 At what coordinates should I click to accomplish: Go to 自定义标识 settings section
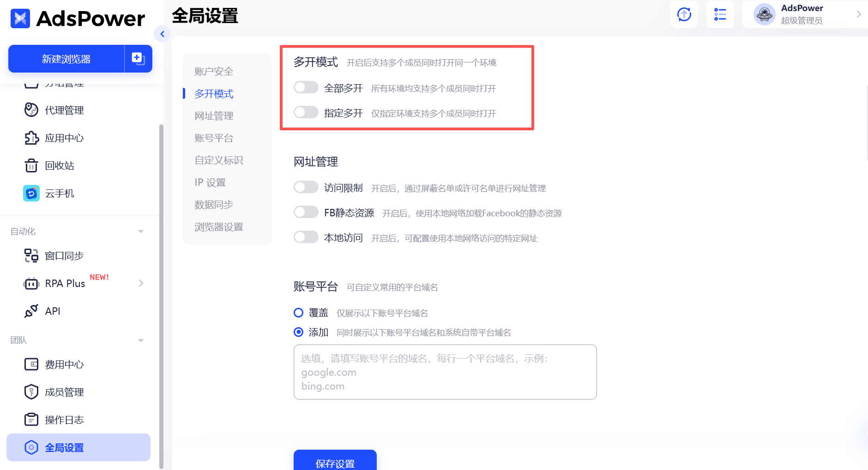pos(219,160)
